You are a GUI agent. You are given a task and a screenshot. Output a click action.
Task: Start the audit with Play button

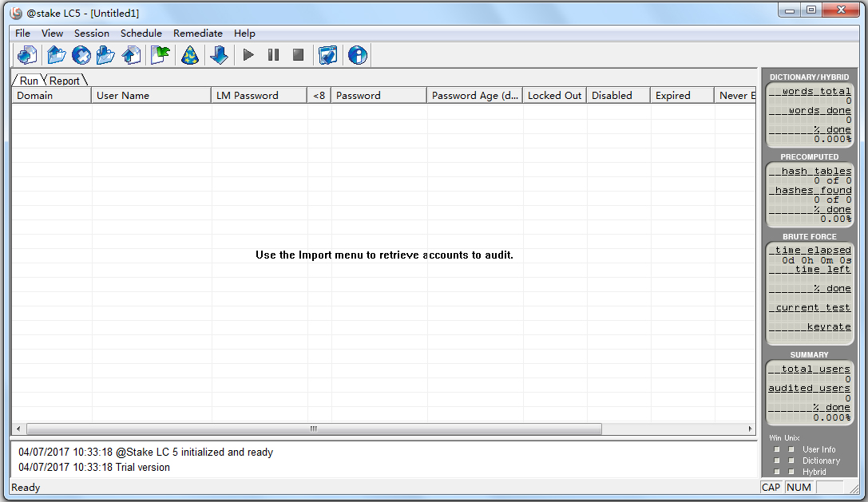point(248,55)
